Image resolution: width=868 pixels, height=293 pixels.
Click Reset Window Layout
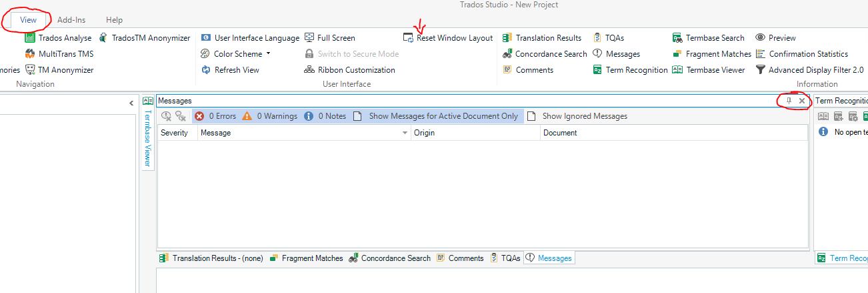448,38
